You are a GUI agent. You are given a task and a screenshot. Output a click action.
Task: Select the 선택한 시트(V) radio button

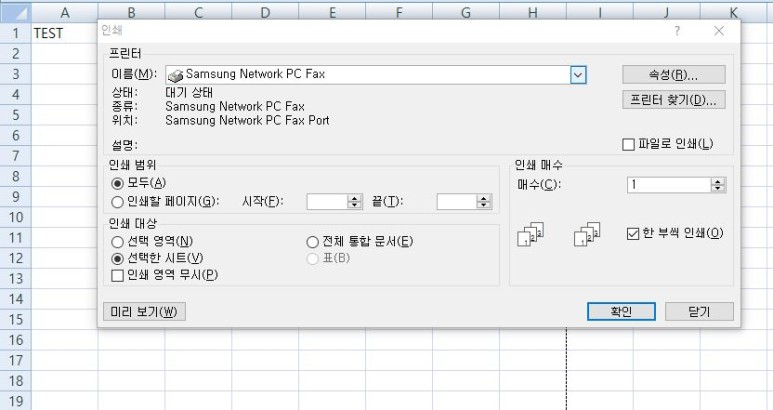(x=117, y=259)
